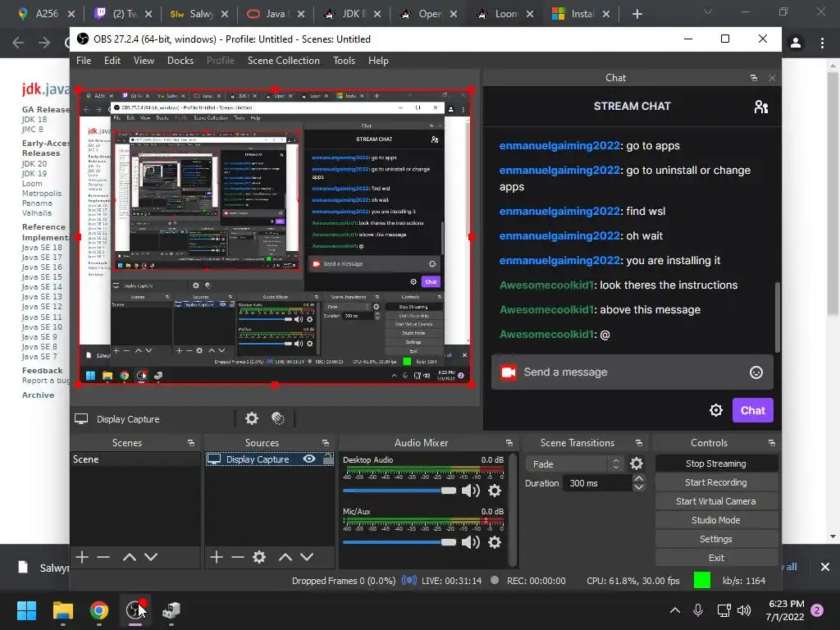
Task: Open Desktop Audio settings gear
Action: tap(495, 491)
